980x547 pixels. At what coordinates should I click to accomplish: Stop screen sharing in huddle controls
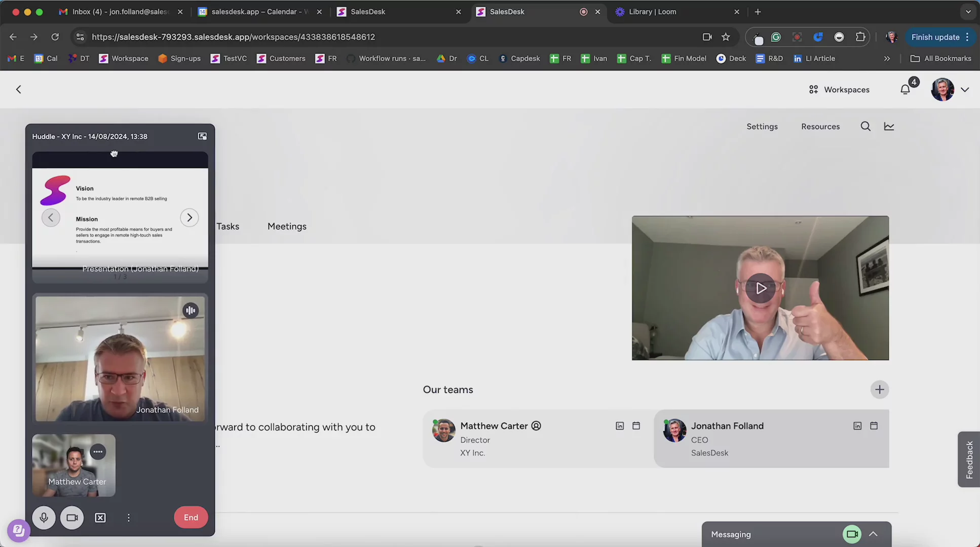coord(100,518)
